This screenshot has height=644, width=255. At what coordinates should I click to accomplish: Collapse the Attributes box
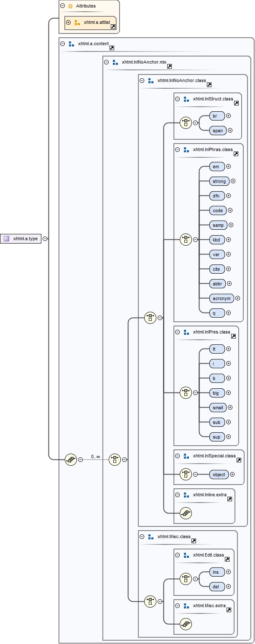tap(62, 6)
